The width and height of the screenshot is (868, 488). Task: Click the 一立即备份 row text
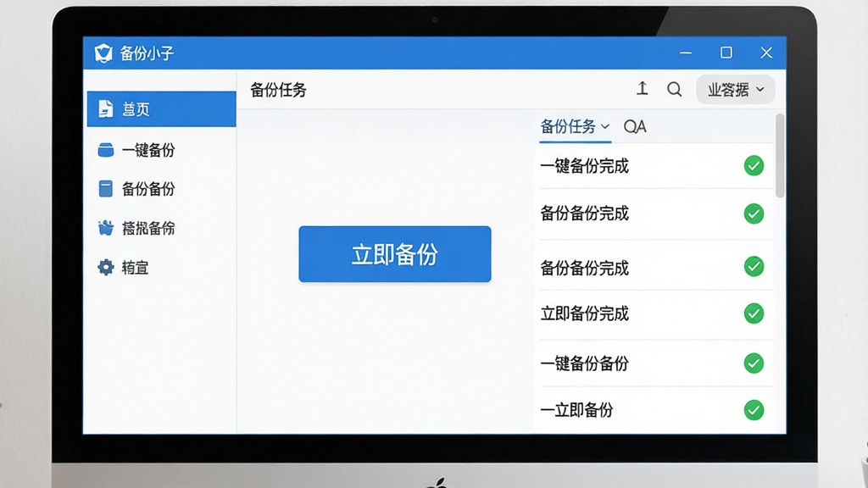point(576,411)
